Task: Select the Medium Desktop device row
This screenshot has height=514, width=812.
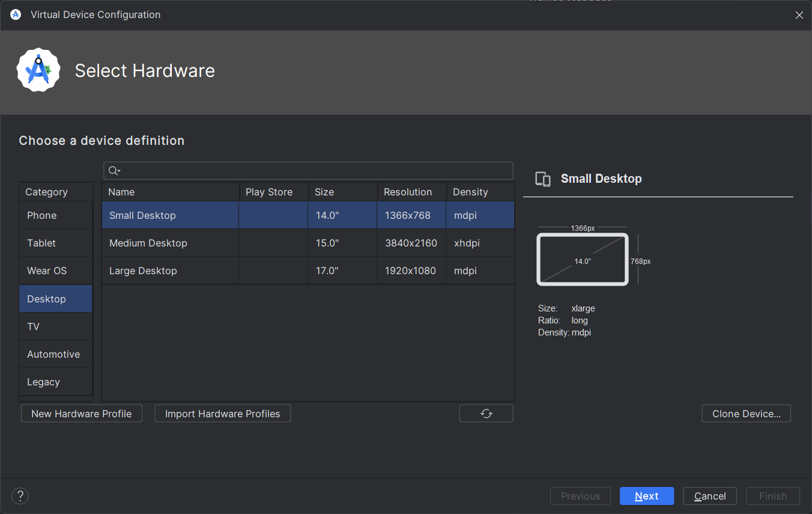Action: (x=308, y=243)
